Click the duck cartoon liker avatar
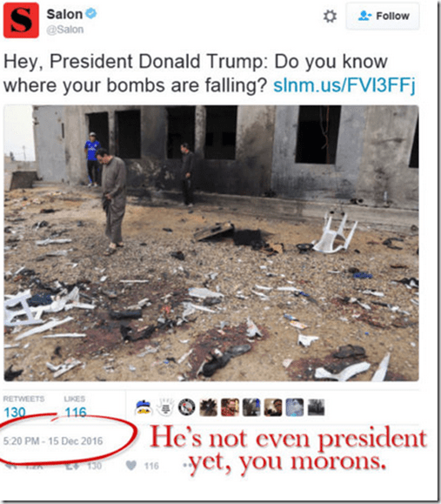 [144, 407]
